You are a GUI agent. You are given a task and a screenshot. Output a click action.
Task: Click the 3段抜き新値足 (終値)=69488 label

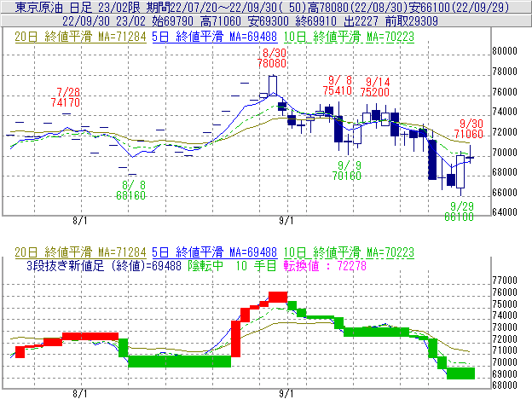point(104,265)
